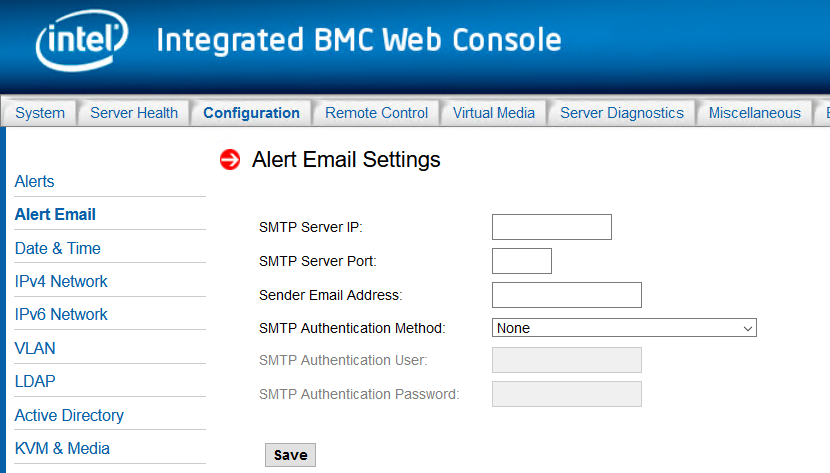This screenshot has height=473, width=830.
Task: Open SMTP Authentication Method dropdown
Action: click(x=624, y=328)
